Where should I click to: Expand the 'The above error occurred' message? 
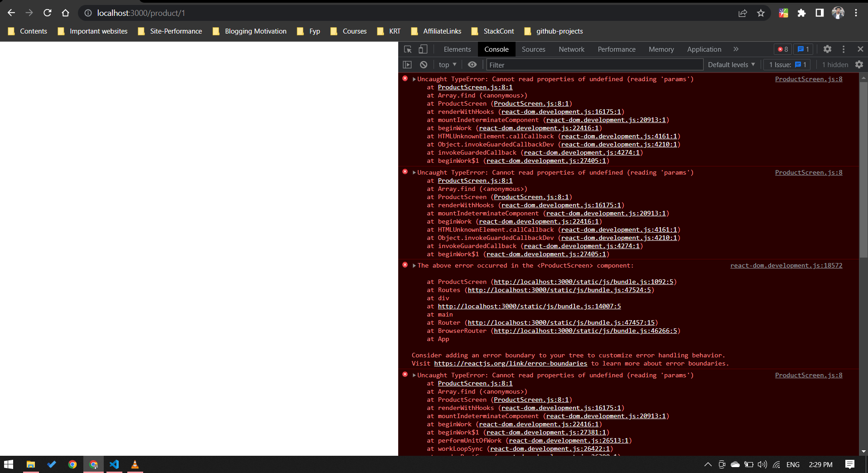click(x=414, y=266)
